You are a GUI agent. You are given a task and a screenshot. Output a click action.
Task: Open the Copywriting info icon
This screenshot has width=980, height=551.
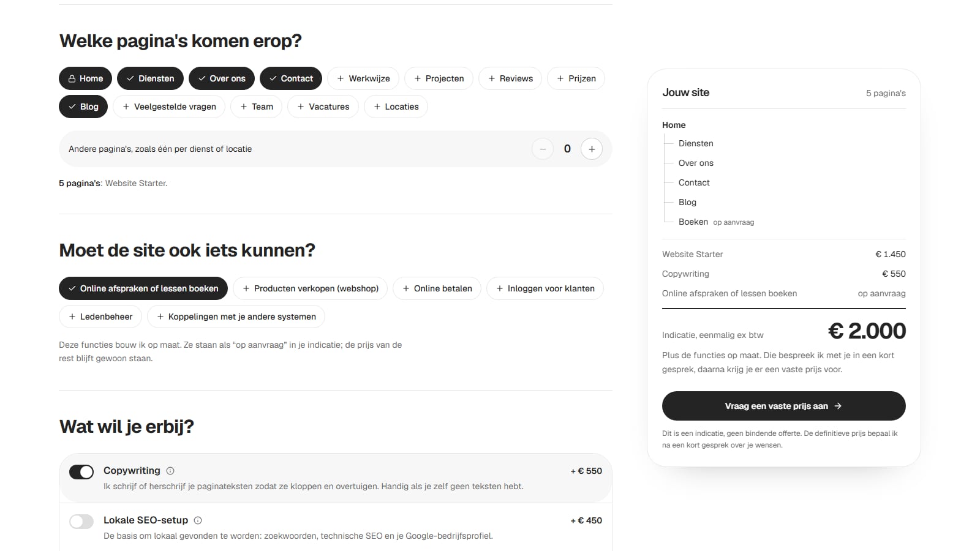coord(170,471)
